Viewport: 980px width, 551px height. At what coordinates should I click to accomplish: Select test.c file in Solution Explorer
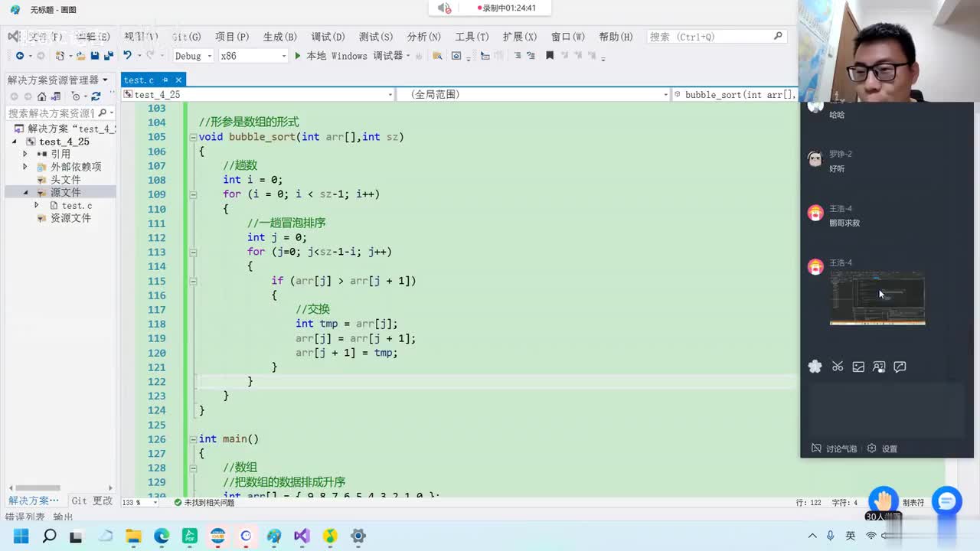click(77, 205)
